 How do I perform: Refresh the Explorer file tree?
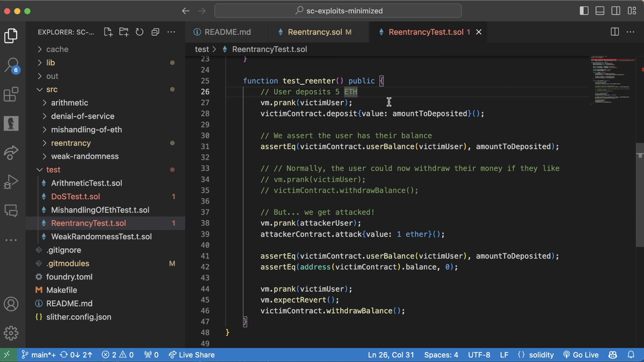point(140,32)
